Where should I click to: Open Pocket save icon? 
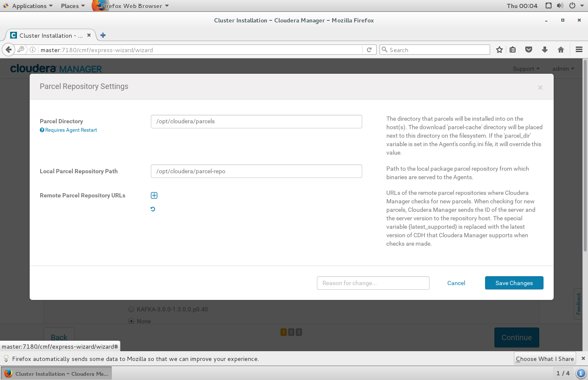coord(529,50)
